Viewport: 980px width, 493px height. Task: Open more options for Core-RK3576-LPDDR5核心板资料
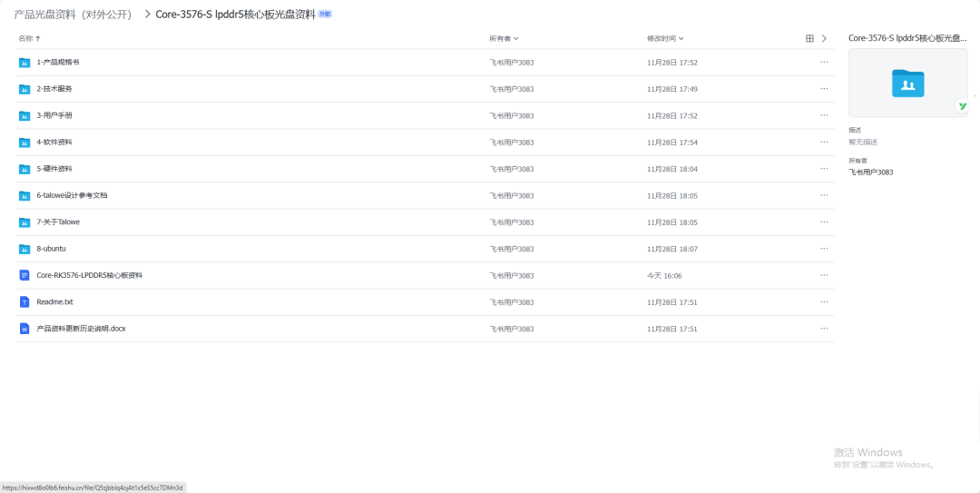point(824,275)
